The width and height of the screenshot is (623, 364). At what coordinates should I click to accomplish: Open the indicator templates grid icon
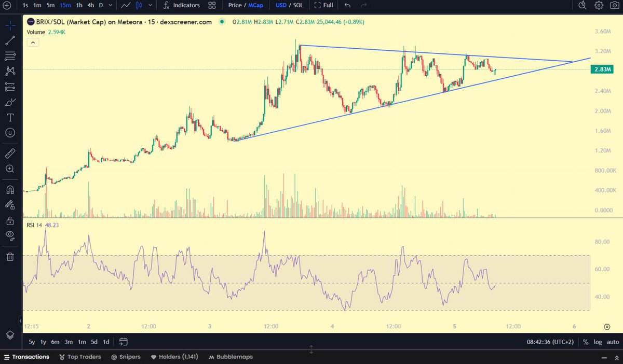coord(212,5)
